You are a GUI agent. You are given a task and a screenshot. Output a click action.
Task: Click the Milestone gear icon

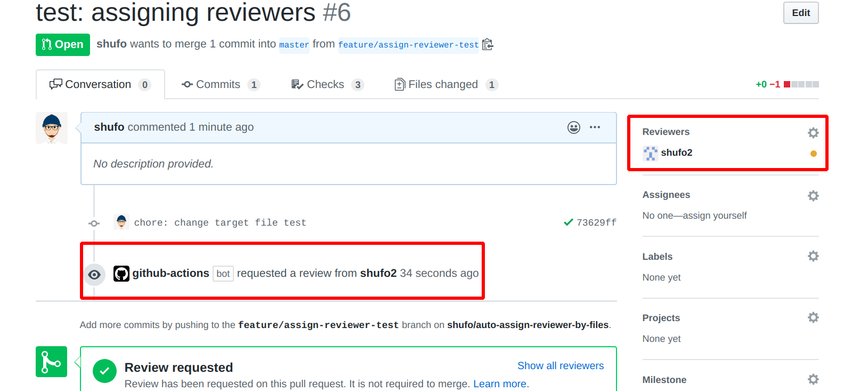[x=813, y=379]
